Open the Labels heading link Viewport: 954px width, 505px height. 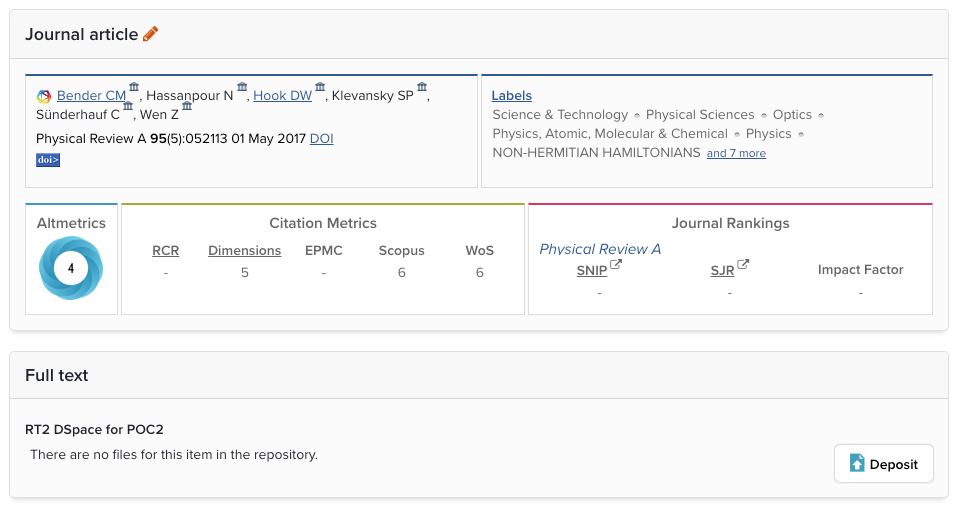pos(511,96)
